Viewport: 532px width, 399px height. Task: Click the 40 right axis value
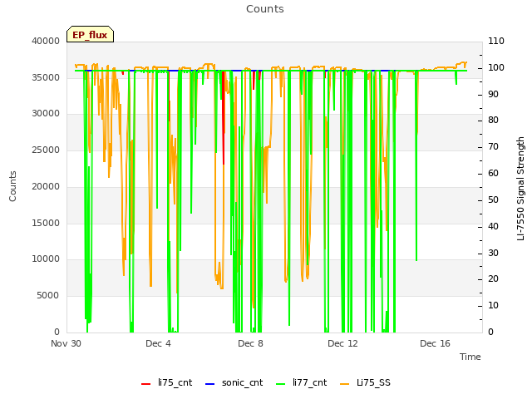click(493, 227)
